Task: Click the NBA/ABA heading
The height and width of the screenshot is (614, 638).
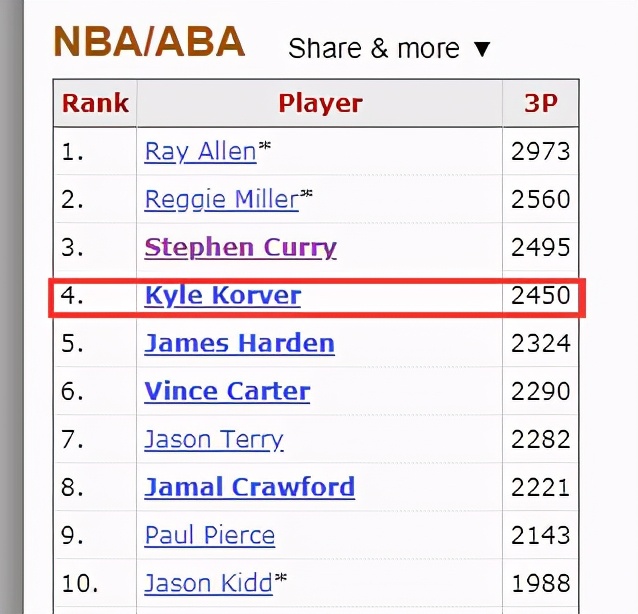Action: coord(149,42)
